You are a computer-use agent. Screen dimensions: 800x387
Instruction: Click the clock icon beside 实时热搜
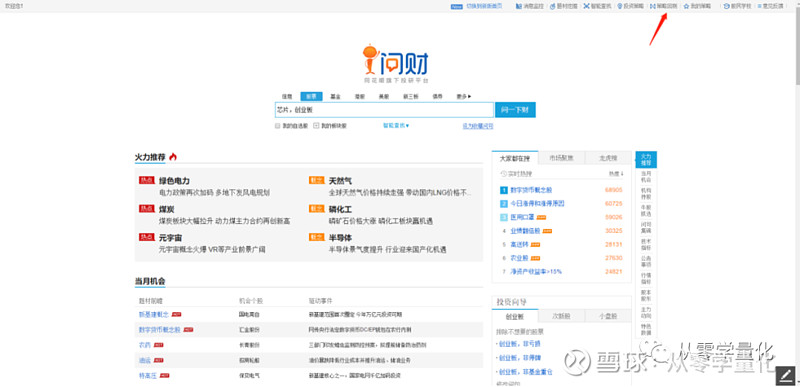504,174
